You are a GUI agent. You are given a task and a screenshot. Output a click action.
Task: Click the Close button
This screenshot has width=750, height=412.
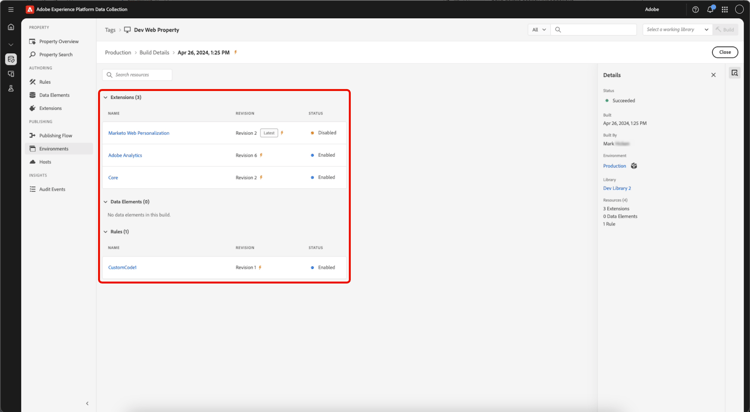[725, 52]
